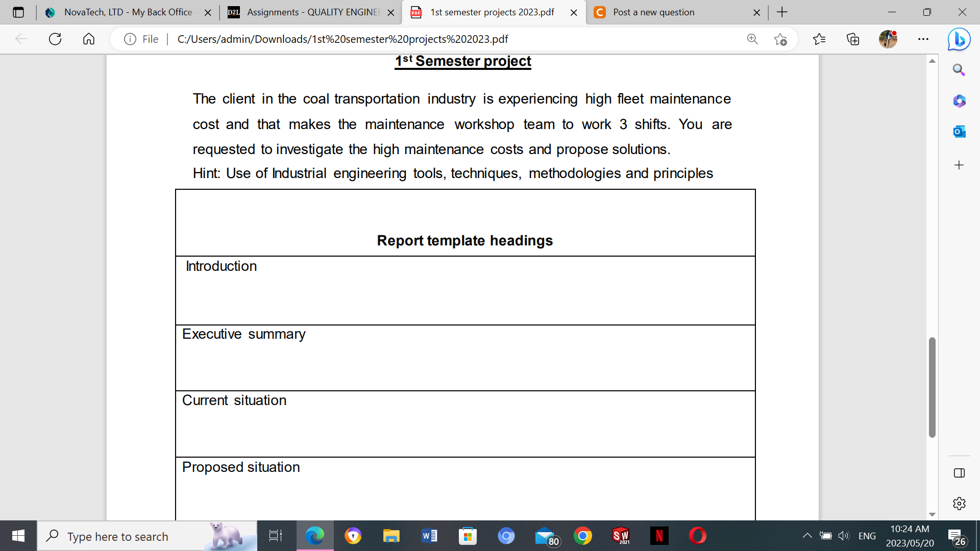Open sidebar search tool

tap(960, 70)
